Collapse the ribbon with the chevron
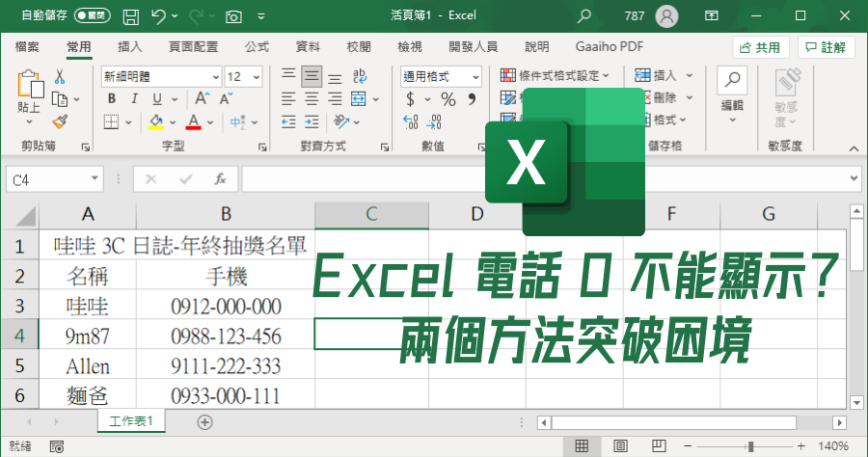 [x=854, y=148]
